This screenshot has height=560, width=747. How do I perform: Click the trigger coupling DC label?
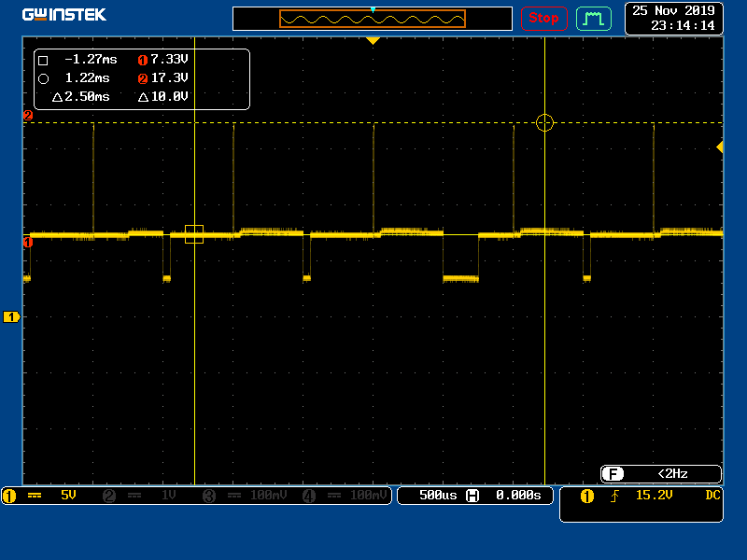tap(712, 496)
